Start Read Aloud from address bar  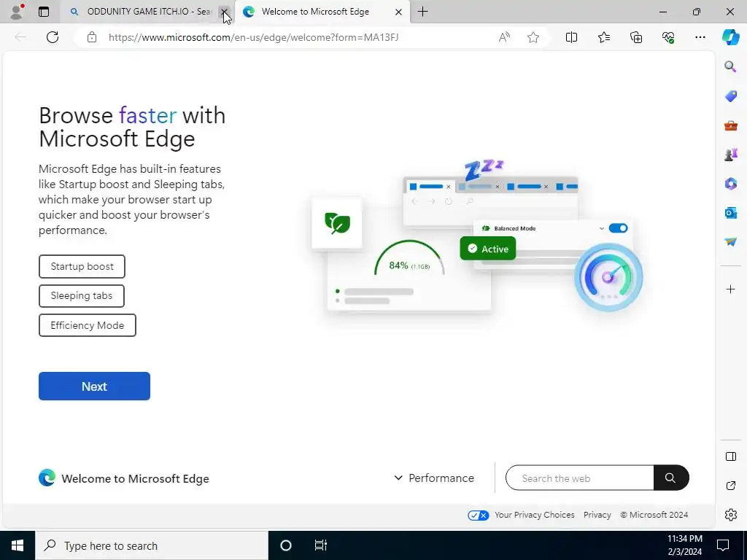[x=504, y=37]
